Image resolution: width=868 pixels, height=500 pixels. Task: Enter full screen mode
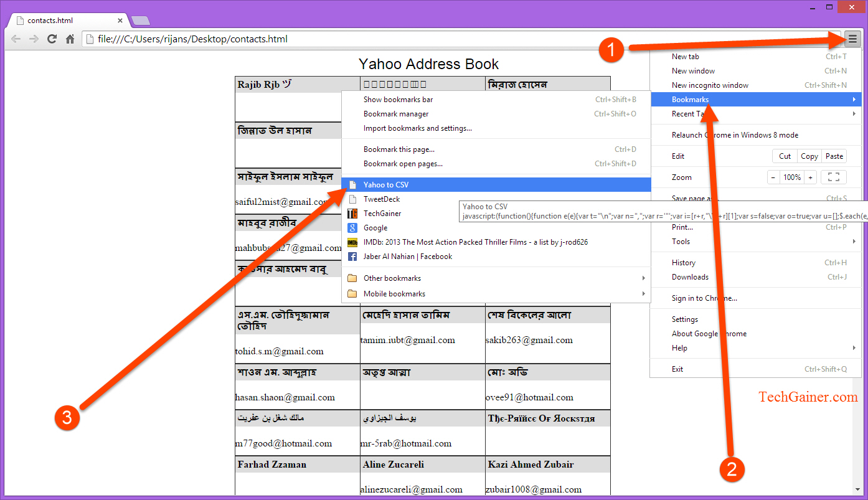(x=833, y=177)
